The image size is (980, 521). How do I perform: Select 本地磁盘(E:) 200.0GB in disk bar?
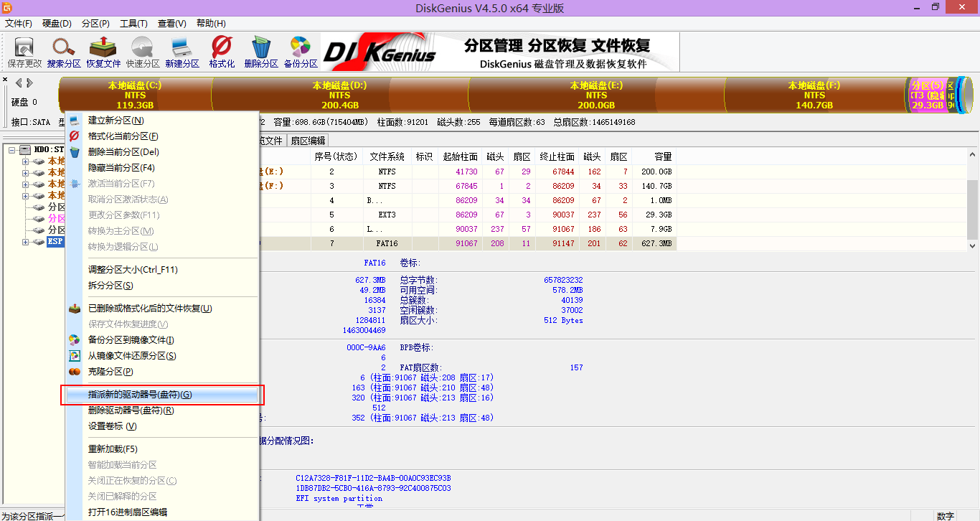pos(596,95)
